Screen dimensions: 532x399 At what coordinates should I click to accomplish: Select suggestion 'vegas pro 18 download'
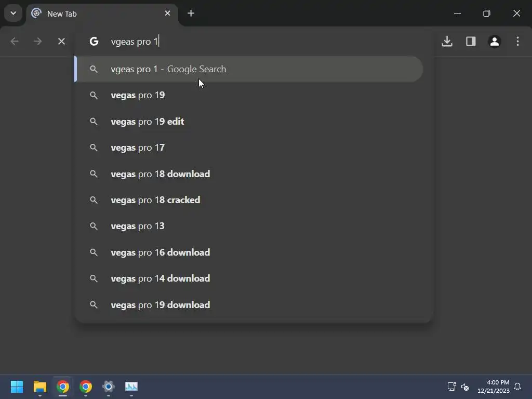pyautogui.click(x=249, y=174)
